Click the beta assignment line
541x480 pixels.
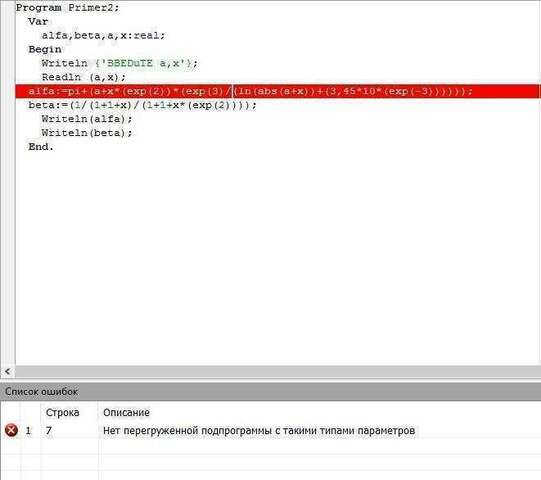click(x=142, y=105)
